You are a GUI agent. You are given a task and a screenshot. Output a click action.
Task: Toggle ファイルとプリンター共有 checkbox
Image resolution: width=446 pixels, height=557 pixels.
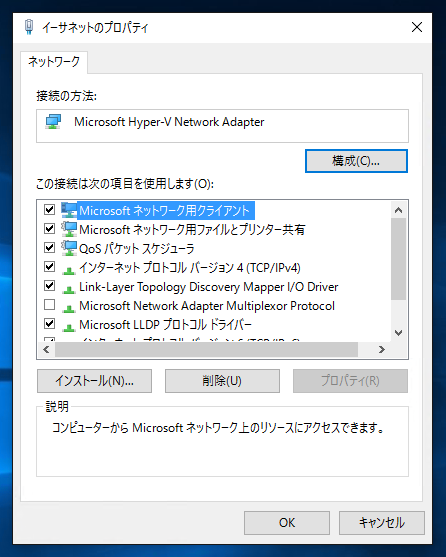coord(49,228)
